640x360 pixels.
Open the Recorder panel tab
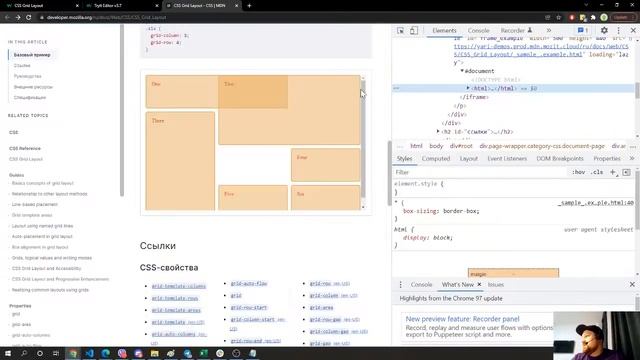516,31
